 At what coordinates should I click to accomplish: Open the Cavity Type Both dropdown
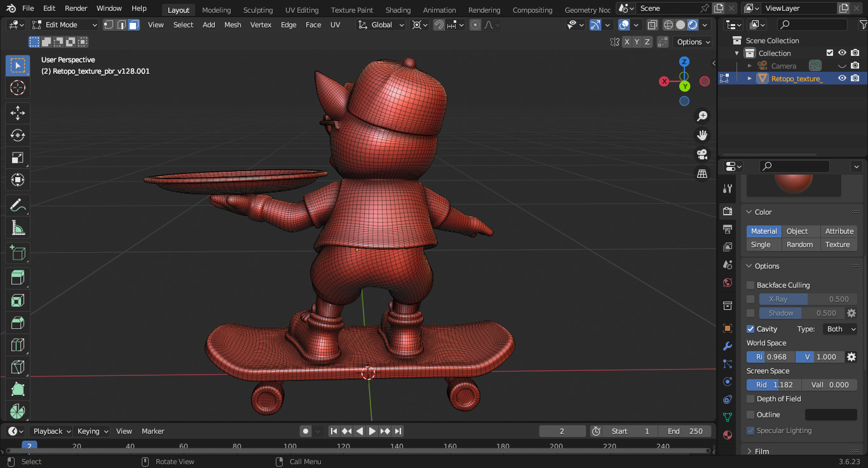840,329
